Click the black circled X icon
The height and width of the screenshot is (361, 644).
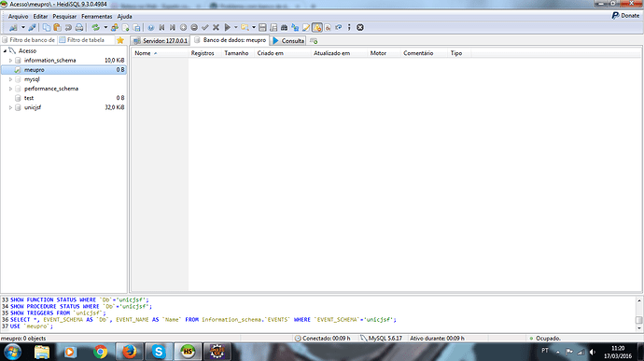tap(360, 27)
